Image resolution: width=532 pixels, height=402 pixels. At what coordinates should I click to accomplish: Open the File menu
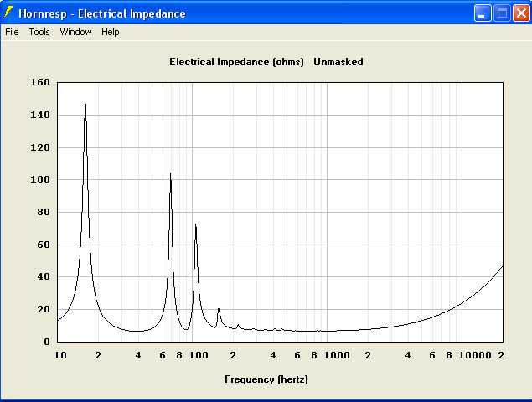coord(12,32)
